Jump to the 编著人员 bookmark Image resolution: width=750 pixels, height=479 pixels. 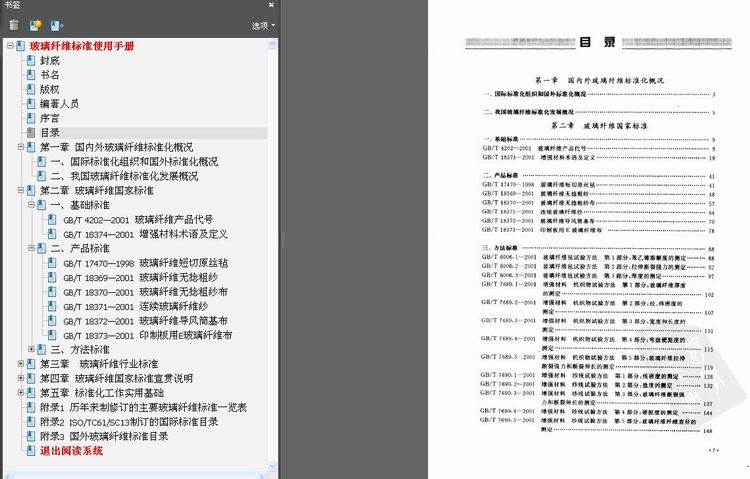point(59,103)
